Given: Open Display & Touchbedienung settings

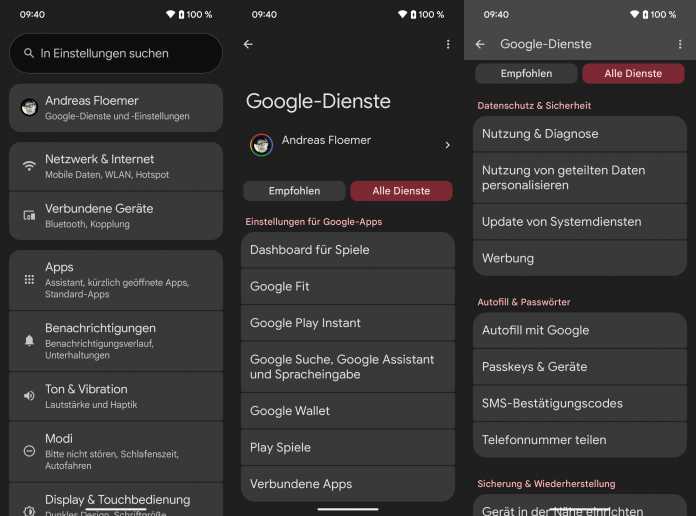Looking at the screenshot, I should (x=116, y=500).
